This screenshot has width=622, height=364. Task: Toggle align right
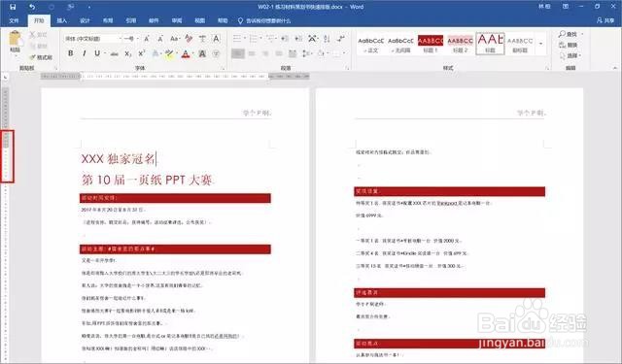265,53
